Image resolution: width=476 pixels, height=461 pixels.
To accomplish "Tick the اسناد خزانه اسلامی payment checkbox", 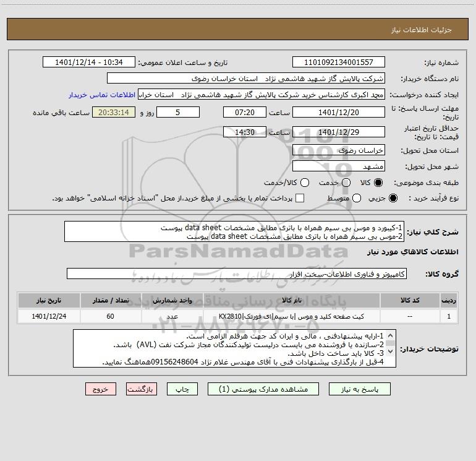I will 300,198.
